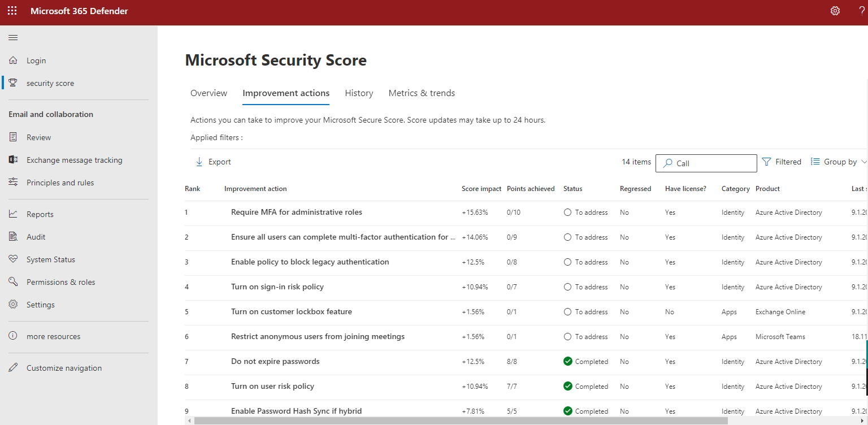868x425 pixels.
Task: Sort by the Points achieved column header
Action: [x=531, y=189]
